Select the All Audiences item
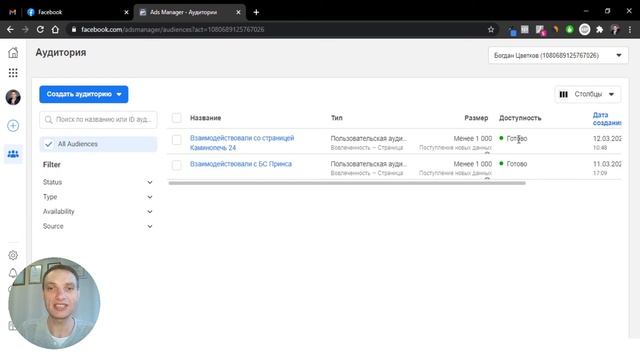 98,144
